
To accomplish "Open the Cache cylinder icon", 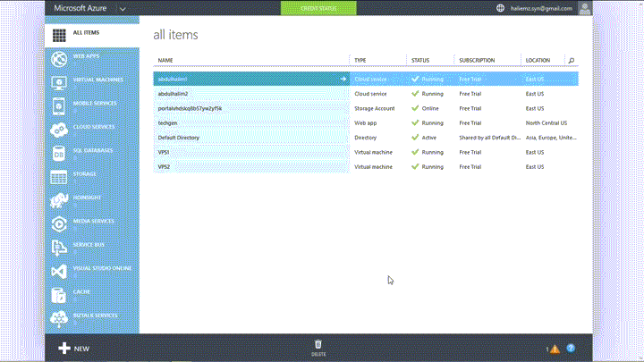I will tap(59, 295).
